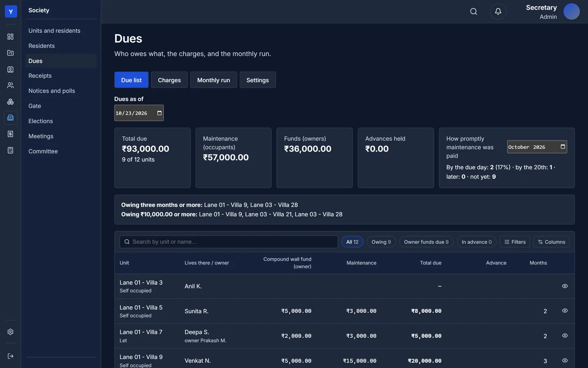Filter by In advance 0

click(477, 242)
